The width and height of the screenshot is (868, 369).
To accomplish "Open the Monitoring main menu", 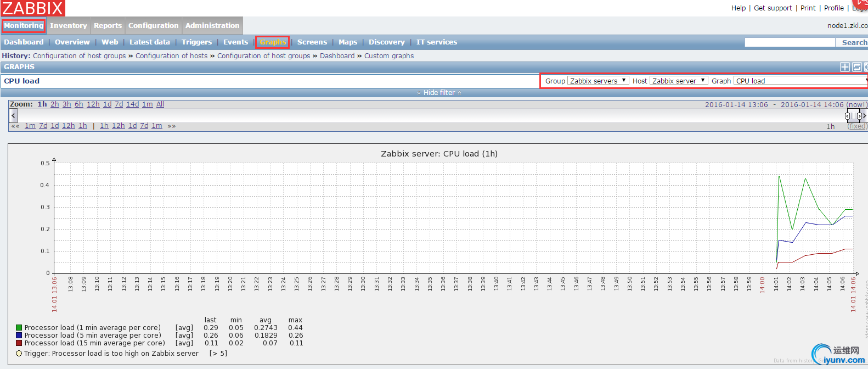I will tap(24, 26).
